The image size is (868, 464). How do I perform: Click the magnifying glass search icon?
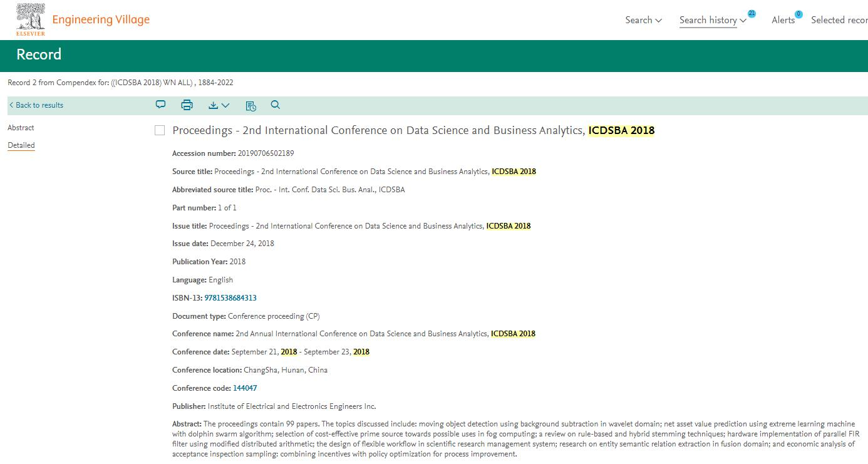pyautogui.click(x=275, y=105)
